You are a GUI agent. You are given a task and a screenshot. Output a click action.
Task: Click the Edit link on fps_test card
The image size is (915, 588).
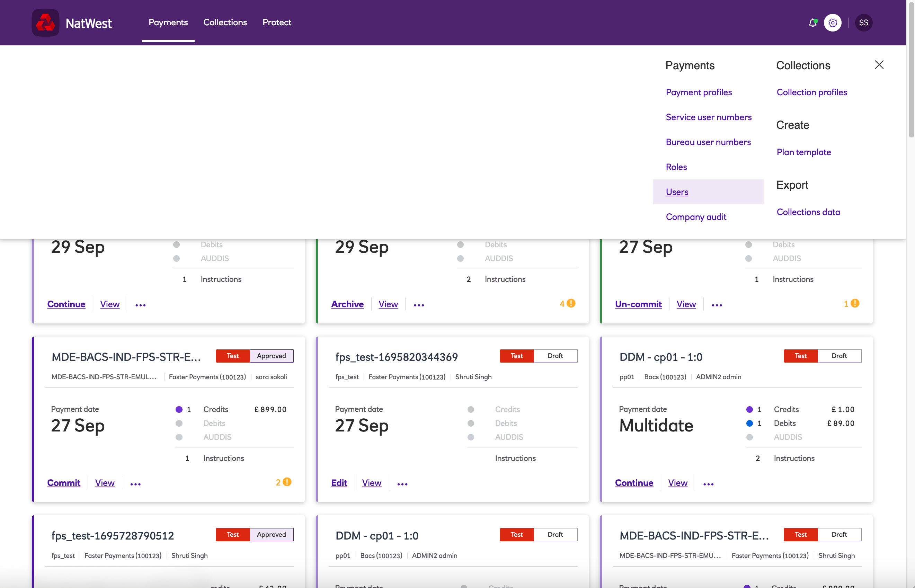339,483
